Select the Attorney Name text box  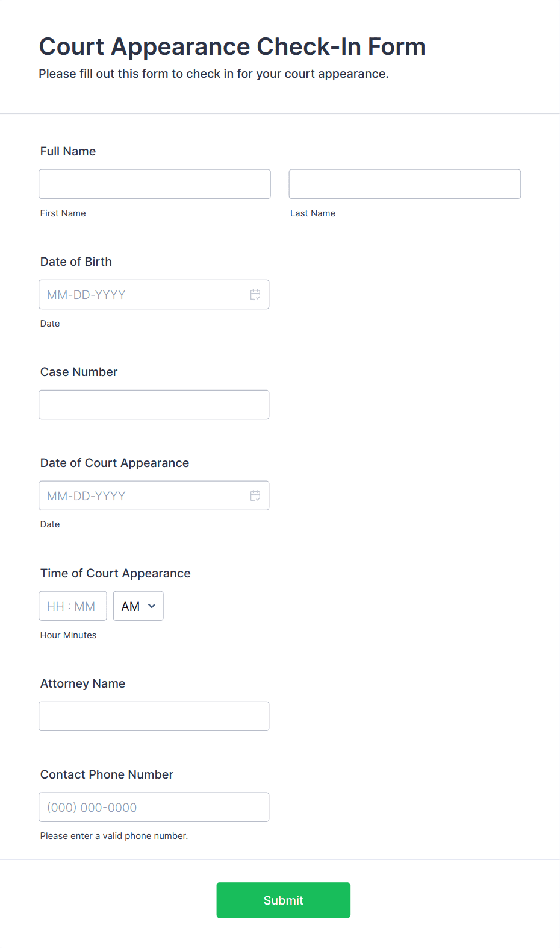point(154,717)
